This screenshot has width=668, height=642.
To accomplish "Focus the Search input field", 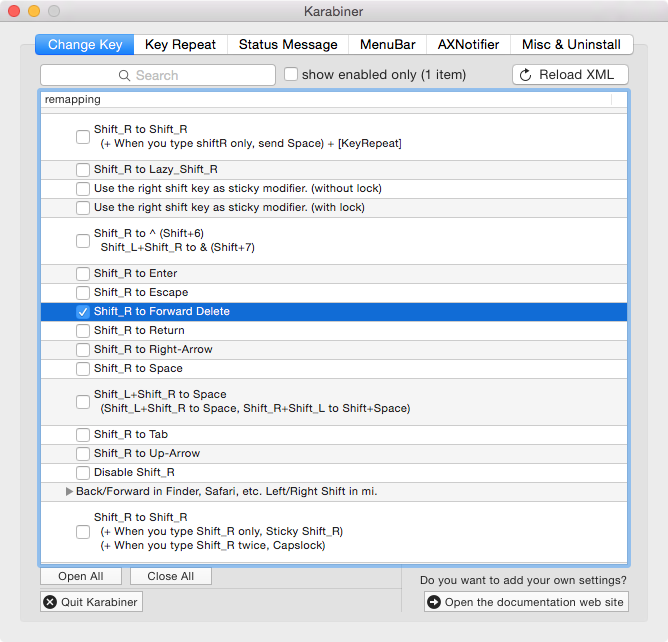I will (x=158, y=75).
